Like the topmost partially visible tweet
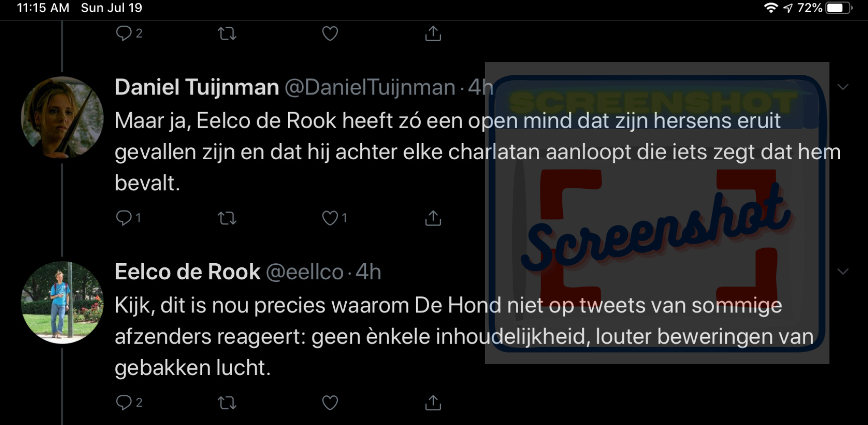 click(330, 34)
